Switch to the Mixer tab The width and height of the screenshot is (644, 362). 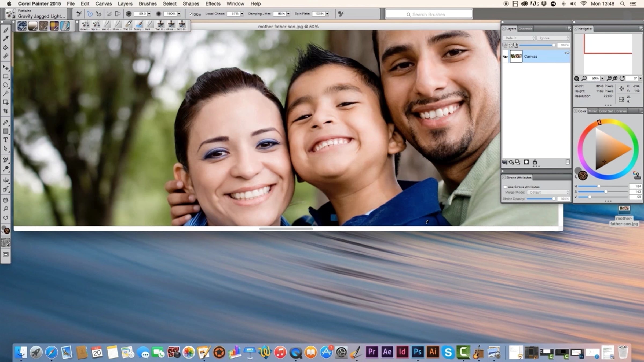pyautogui.click(x=592, y=111)
